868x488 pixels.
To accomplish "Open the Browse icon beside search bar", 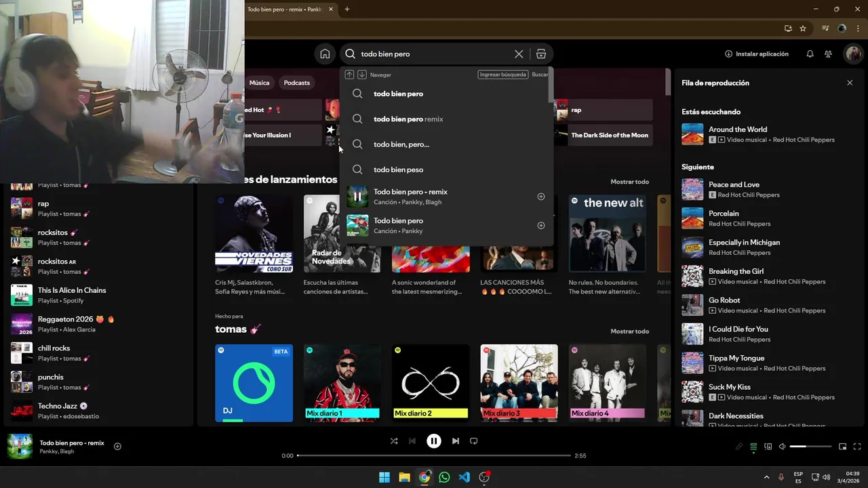I will coord(540,54).
